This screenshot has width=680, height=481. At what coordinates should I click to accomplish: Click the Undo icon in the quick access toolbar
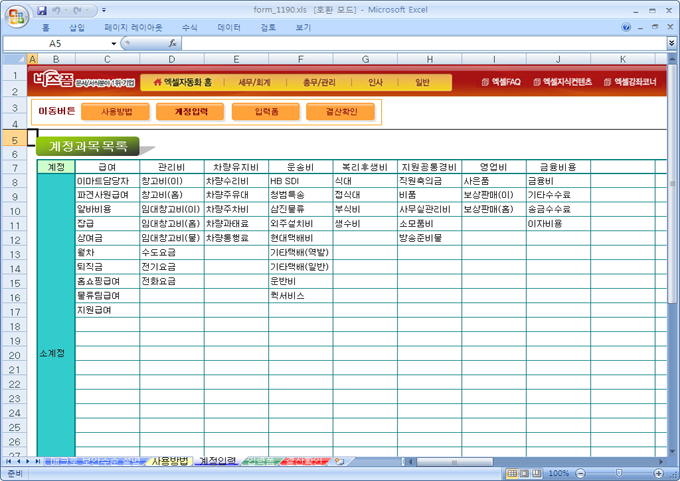pyautogui.click(x=58, y=10)
